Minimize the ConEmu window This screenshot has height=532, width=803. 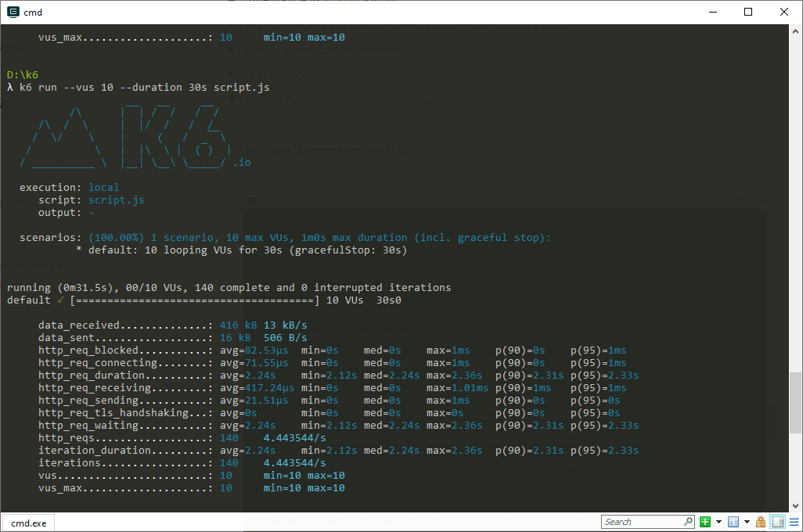[713, 12]
